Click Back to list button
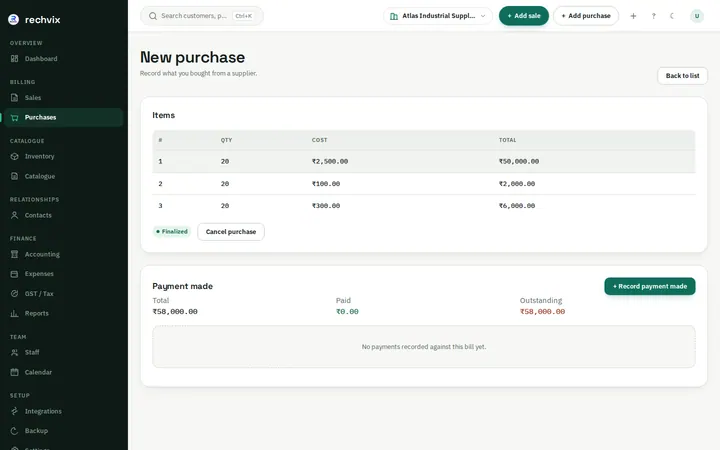 click(x=682, y=76)
